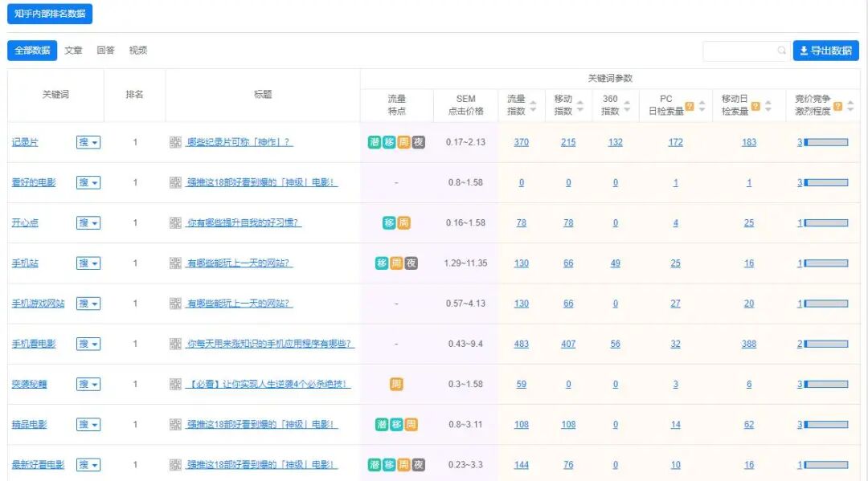Click QR code icon in 手机游戏网站 row

pos(175,304)
